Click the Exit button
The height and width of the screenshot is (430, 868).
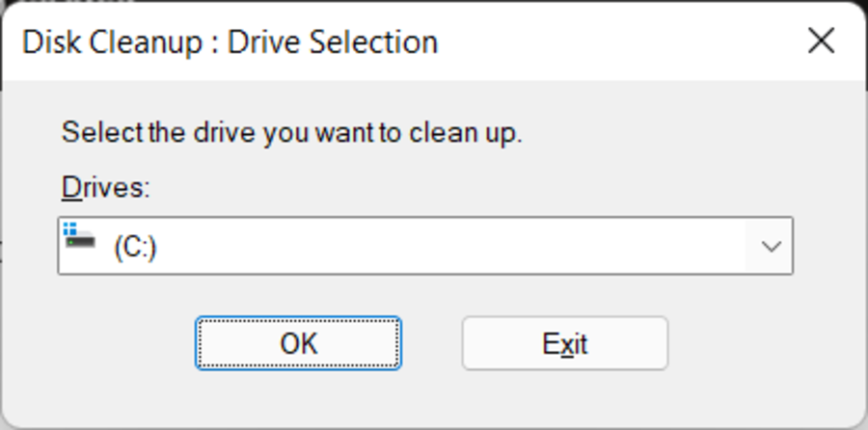click(565, 343)
